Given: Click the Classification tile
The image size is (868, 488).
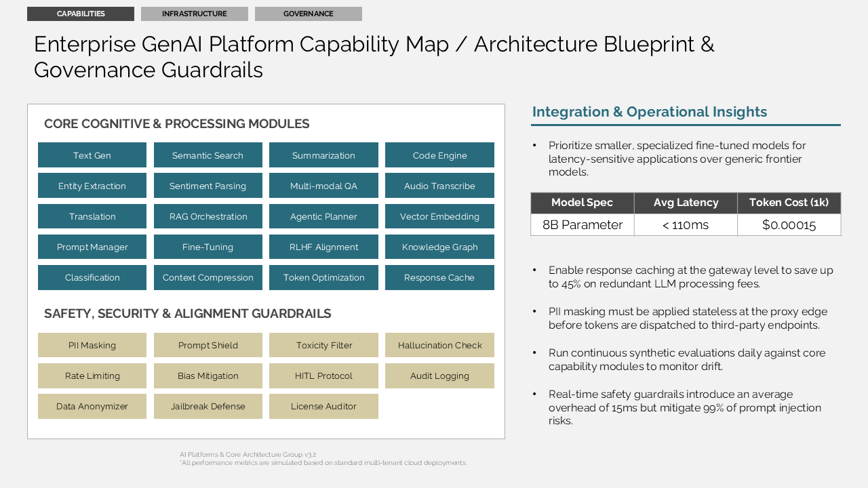Looking at the screenshot, I should click(x=92, y=277).
